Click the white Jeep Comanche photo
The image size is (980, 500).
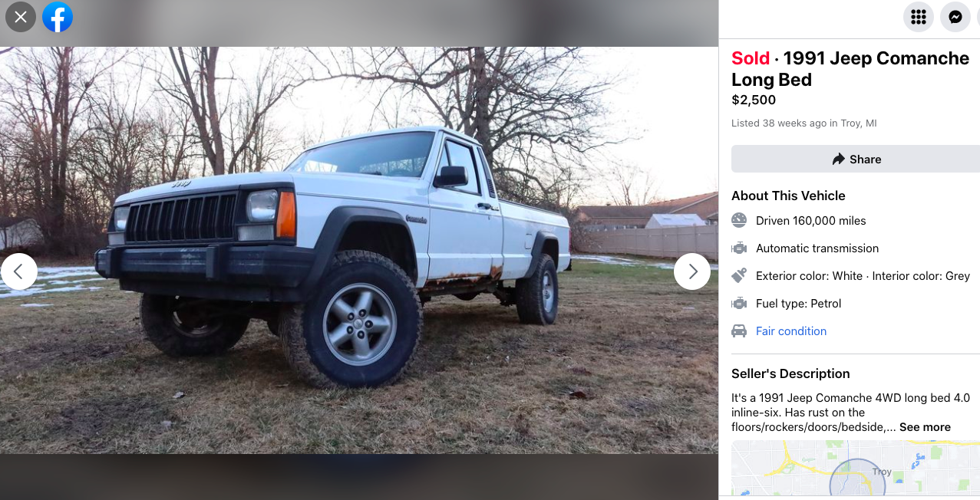(359, 250)
